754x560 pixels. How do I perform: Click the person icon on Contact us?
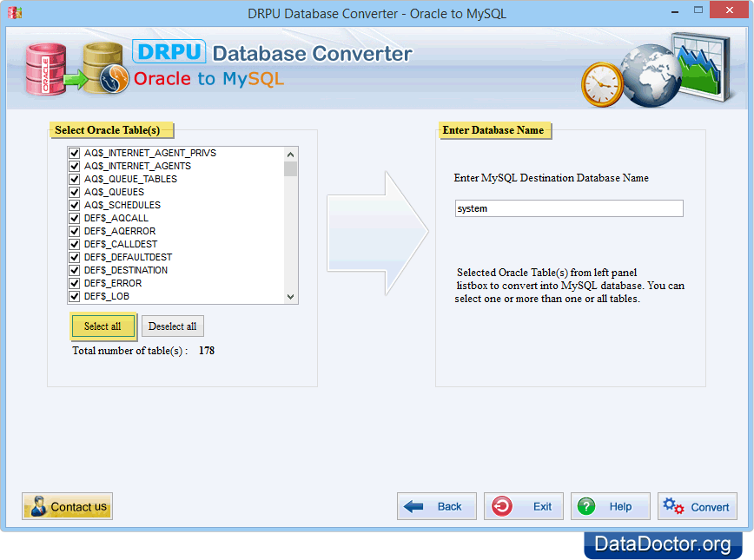pos(38,506)
